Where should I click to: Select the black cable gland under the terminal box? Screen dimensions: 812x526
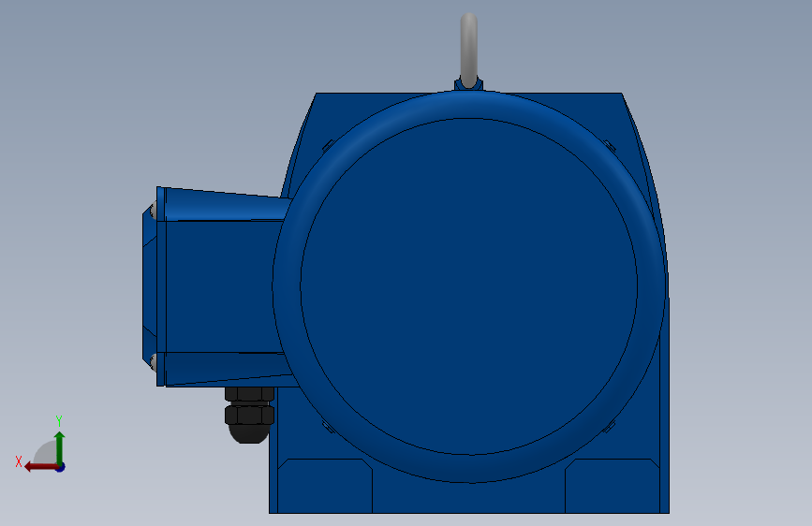click(x=249, y=415)
